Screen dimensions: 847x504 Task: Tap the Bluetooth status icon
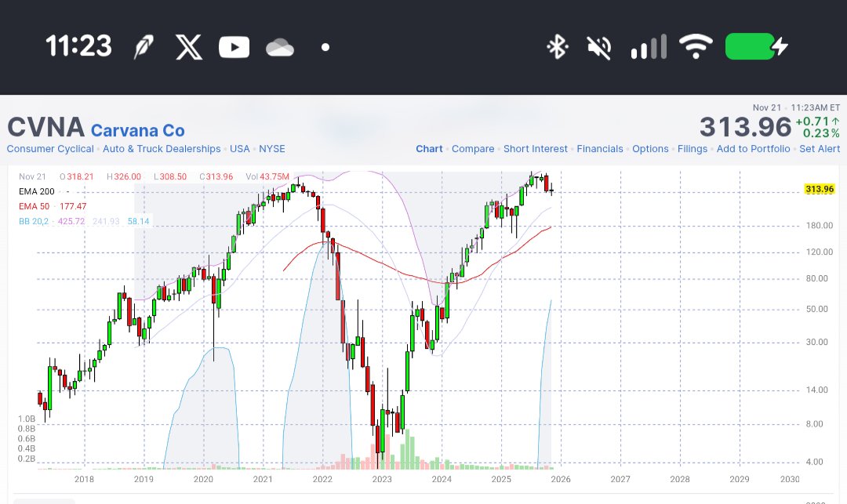557,46
